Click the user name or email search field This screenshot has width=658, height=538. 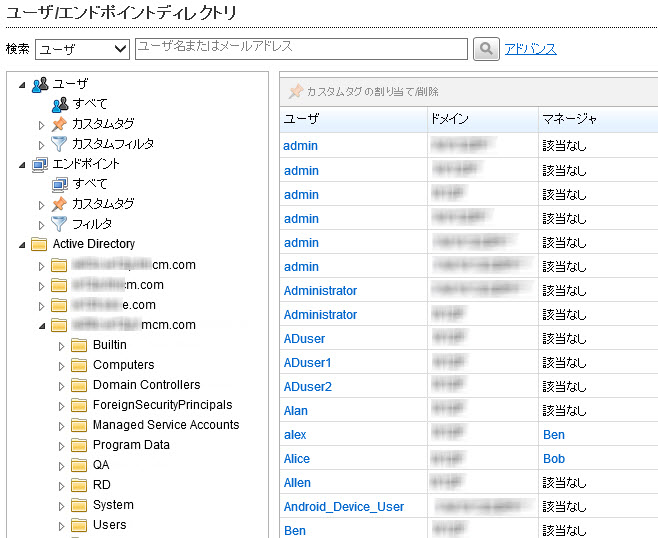(300, 49)
